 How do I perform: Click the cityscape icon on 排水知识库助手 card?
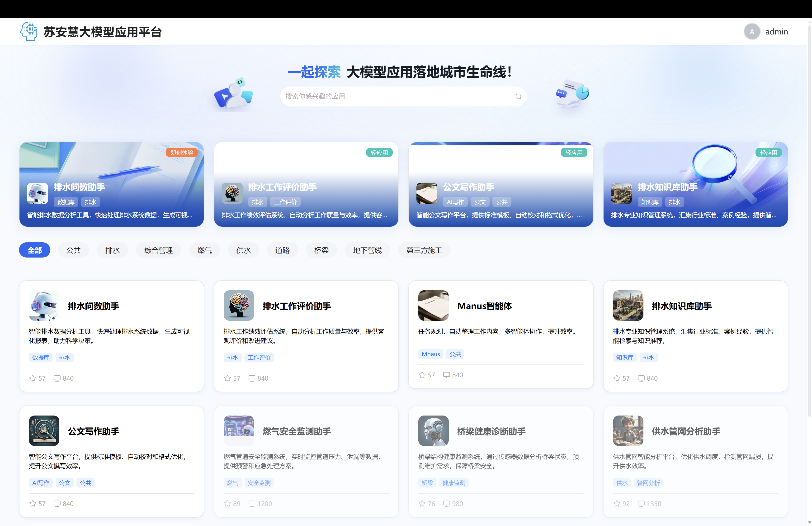pyautogui.click(x=628, y=306)
